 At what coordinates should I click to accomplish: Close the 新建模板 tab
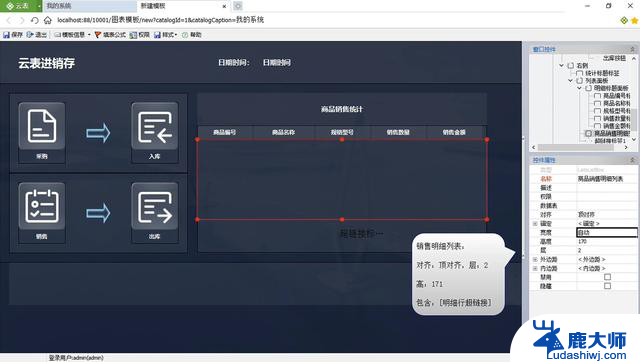pyautogui.click(x=224, y=6)
